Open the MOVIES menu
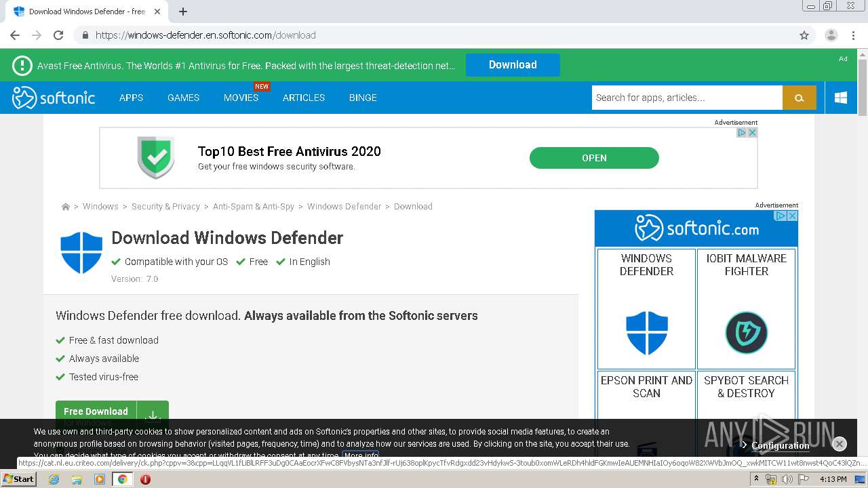This screenshot has width=868, height=488. coord(241,98)
